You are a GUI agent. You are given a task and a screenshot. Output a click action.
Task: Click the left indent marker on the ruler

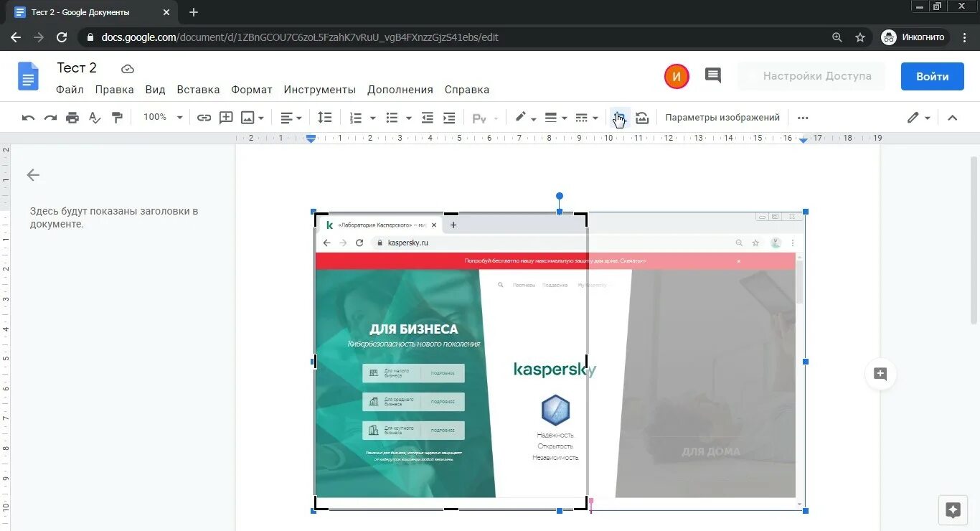[311, 139]
